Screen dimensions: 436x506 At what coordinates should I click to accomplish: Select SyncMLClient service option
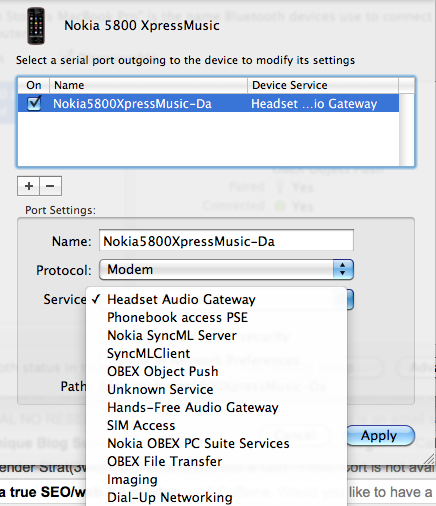click(216, 353)
